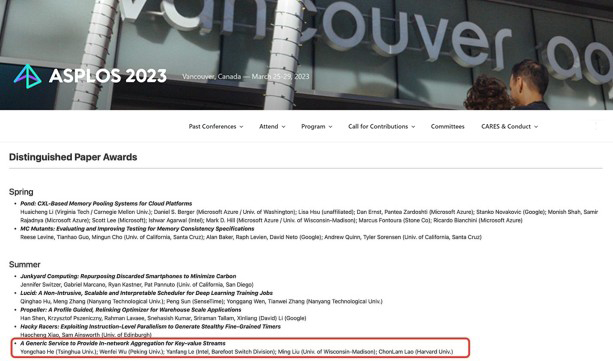Click the Distinguished Paper Awards heading

(x=73, y=157)
